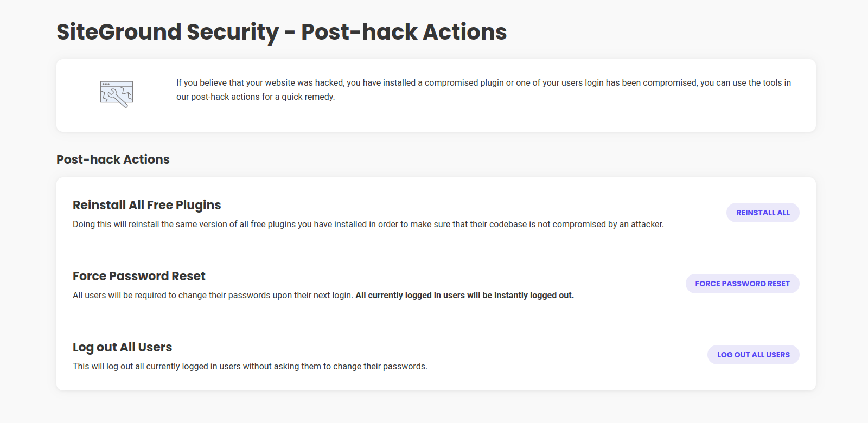Image resolution: width=868 pixels, height=423 pixels.
Task: Click the Reinstall All button
Action: [x=763, y=213]
